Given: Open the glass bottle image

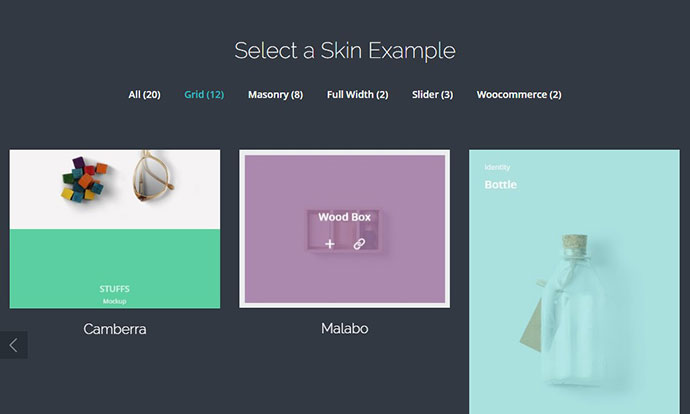Looking at the screenshot, I should pos(574,282).
